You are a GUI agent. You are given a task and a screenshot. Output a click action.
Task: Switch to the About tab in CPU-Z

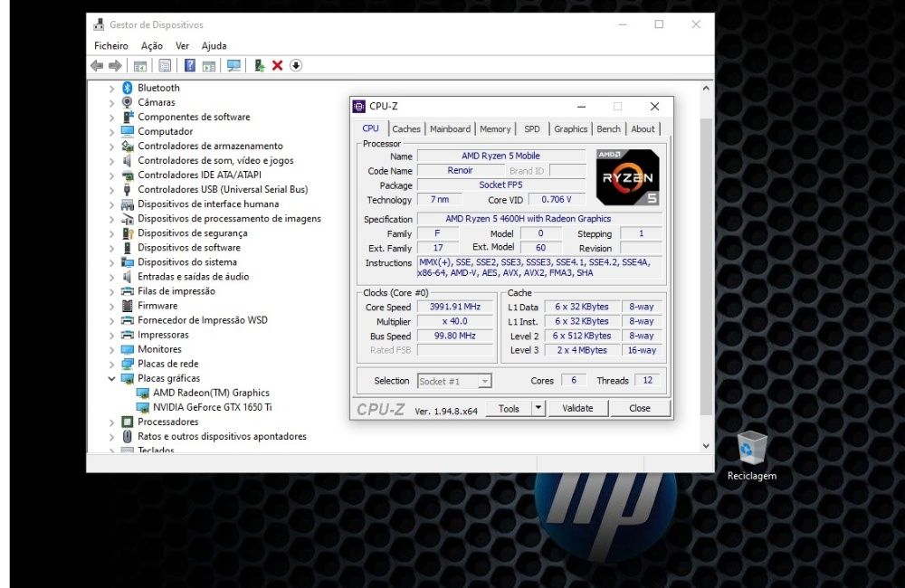643,129
